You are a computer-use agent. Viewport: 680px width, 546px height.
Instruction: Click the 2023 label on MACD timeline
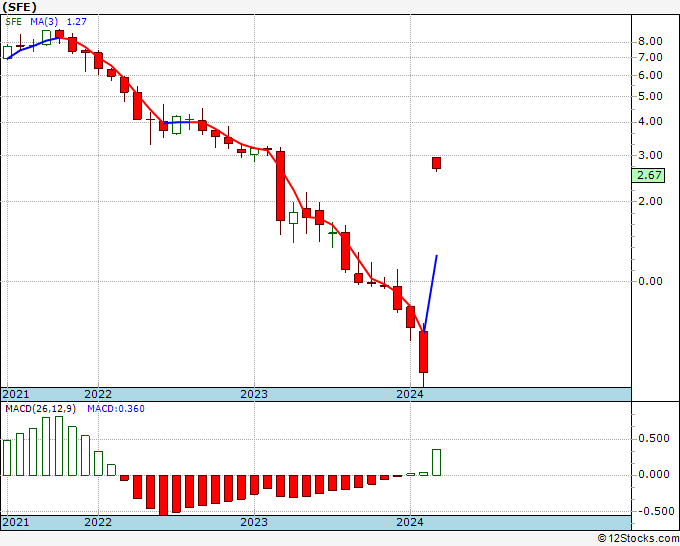click(x=254, y=522)
